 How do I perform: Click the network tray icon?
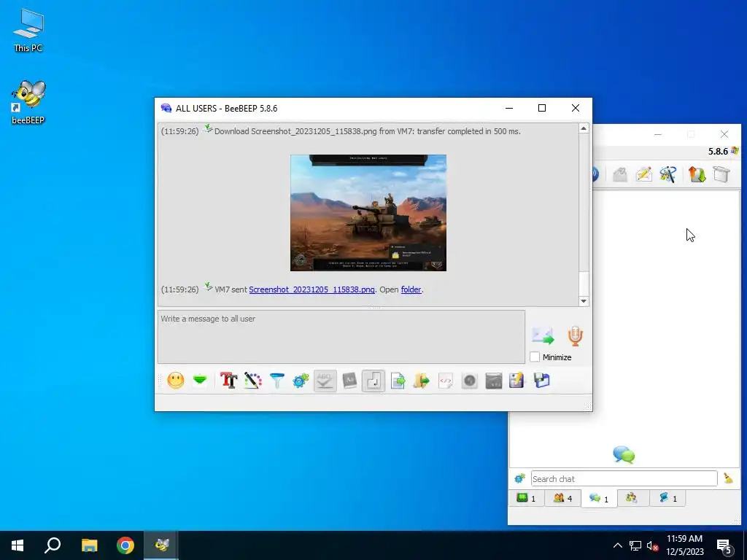tap(635, 545)
